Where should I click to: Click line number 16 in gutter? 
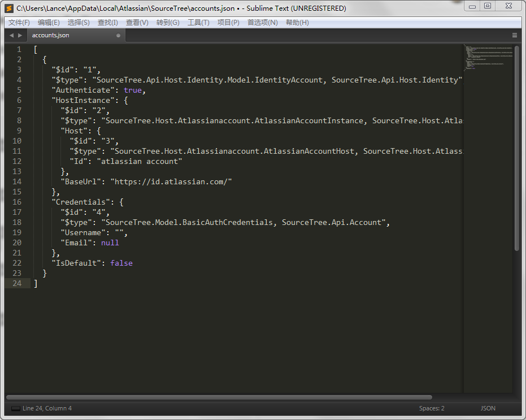point(17,202)
